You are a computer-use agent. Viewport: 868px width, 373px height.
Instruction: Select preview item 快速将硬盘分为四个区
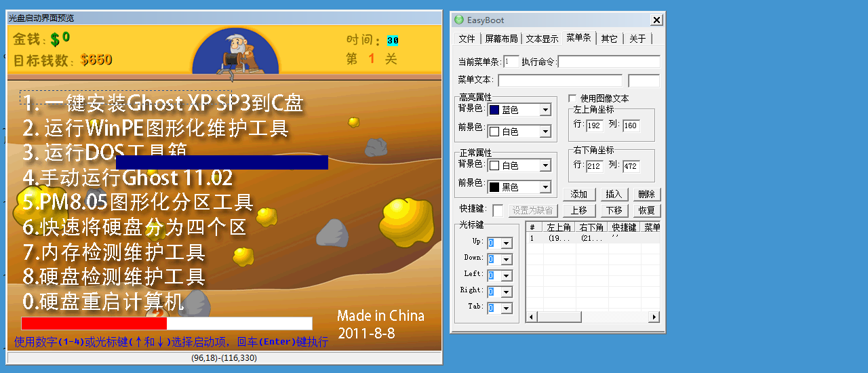coord(135,227)
